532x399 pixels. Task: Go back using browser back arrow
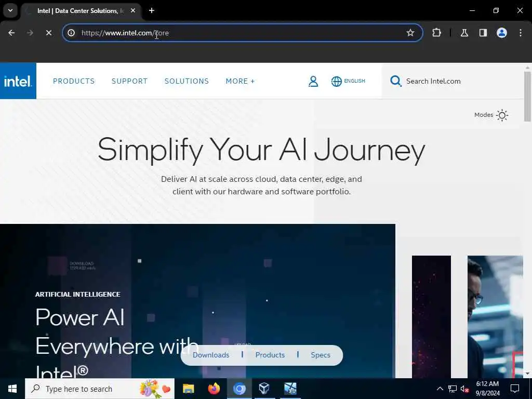[x=11, y=33]
